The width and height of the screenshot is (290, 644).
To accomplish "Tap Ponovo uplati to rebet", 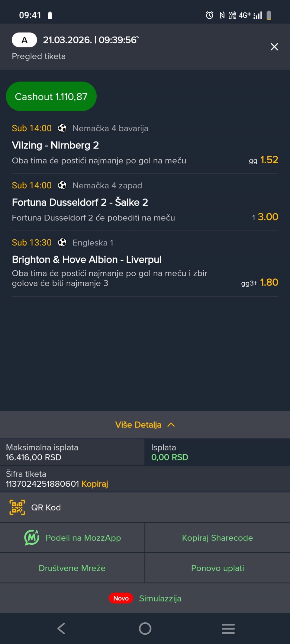I will (217, 568).
